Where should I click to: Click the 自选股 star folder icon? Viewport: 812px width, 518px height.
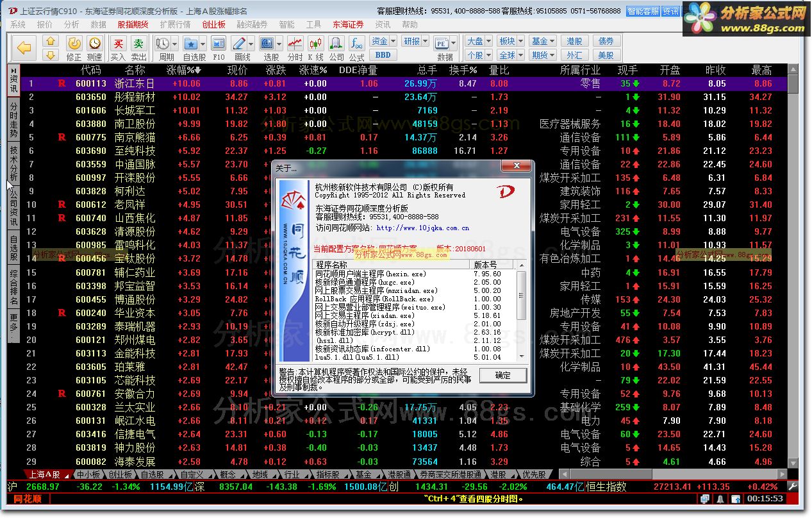point(190,44)
